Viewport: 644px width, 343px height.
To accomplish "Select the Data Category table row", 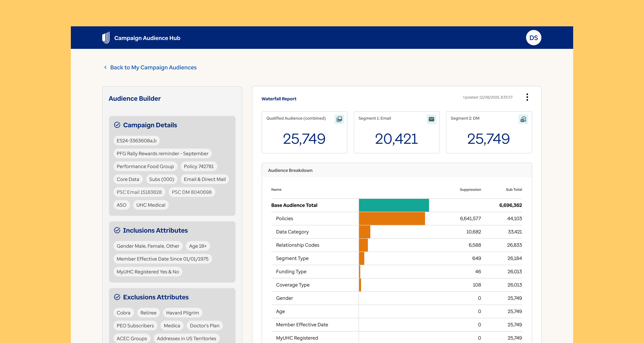I will pyautogui.click(x=292, y=232).
